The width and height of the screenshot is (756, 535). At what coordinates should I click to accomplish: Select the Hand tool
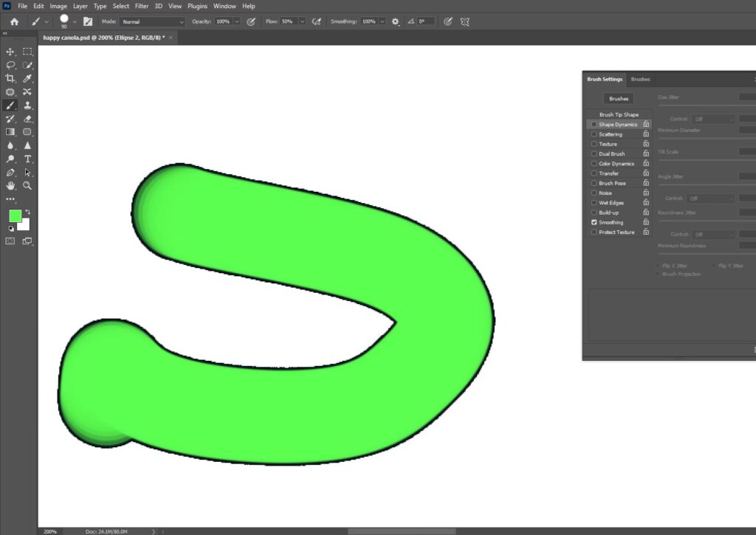click(x=10, y=185)
